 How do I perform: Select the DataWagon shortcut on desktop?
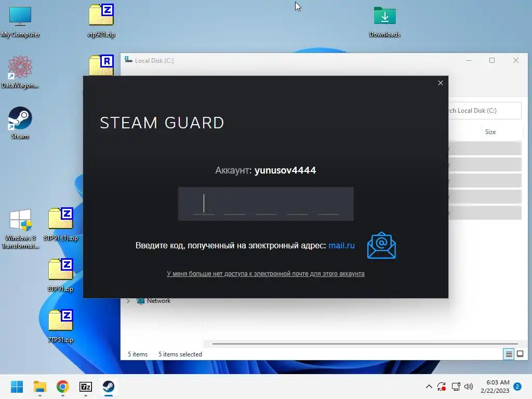[20, 72]
